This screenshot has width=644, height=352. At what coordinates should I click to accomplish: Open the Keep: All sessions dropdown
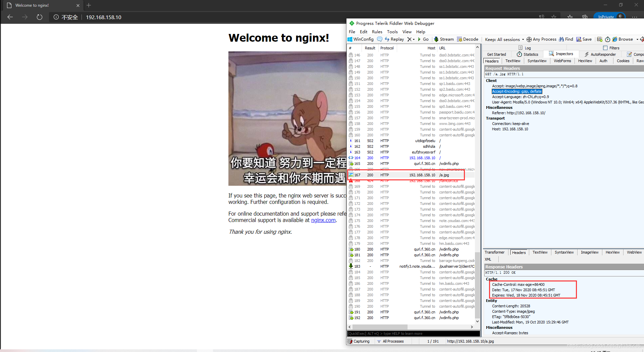point(504,39)
